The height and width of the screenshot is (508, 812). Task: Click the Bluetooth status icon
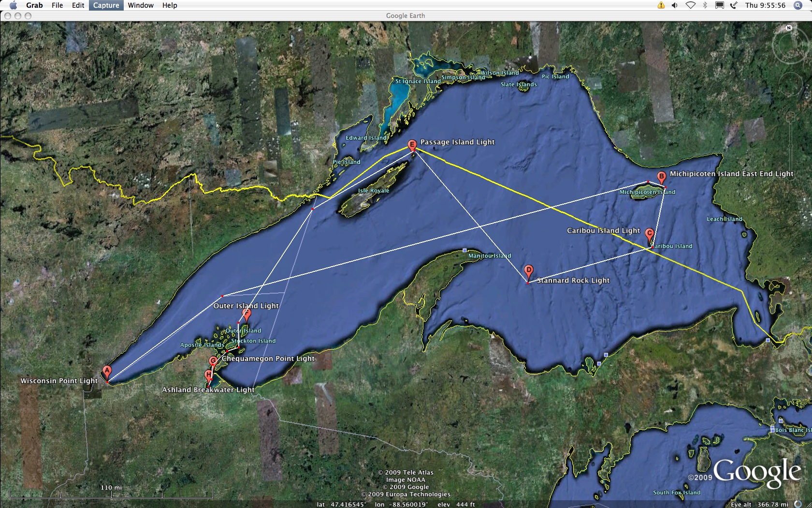705,5
